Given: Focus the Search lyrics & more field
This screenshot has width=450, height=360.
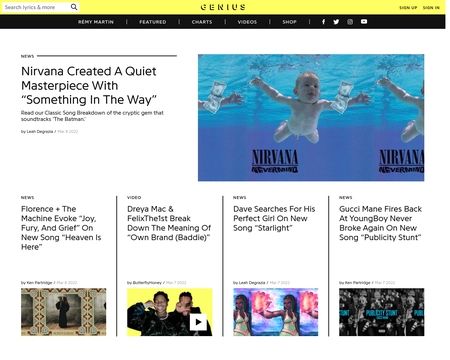Looking at the screenshot, I should tap(37, 7).
